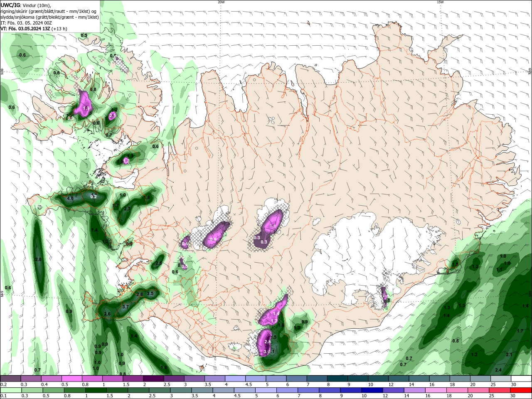Click the 2.7 precipitation value on the map
The image size is (532, 399).
[x=127, y=209]
